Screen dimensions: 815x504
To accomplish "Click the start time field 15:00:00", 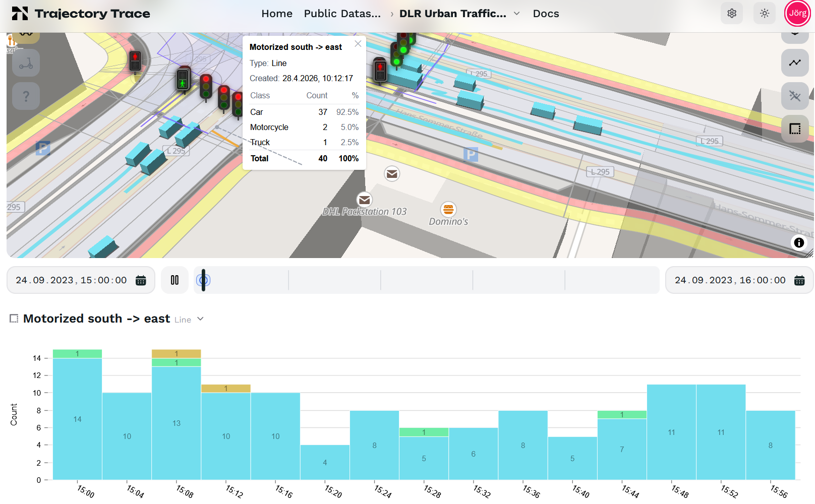I will [104, 280].
